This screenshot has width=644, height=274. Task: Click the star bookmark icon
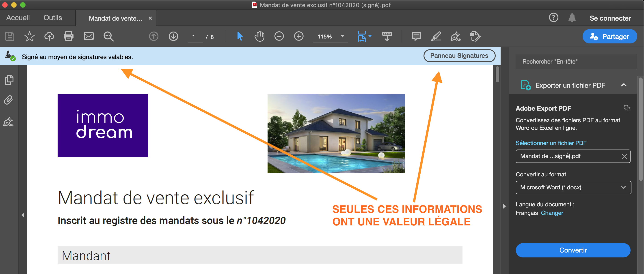point(29,36)
